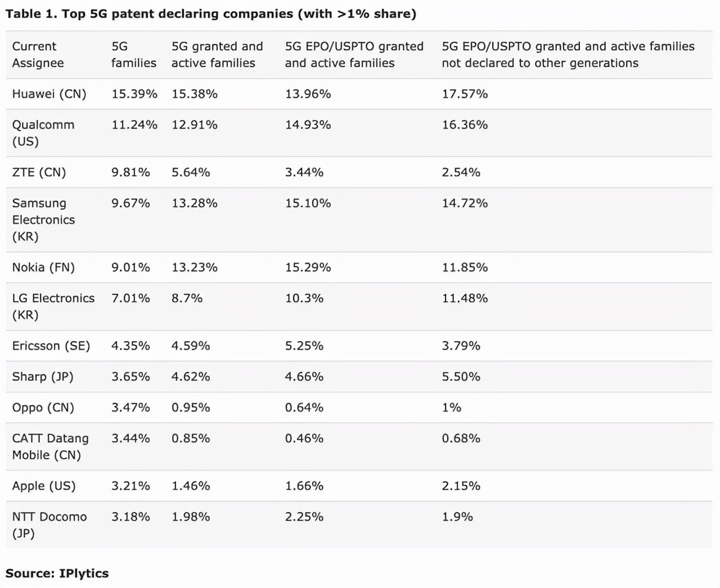The height and width of the screenshot is (588, 720).
Task: Click the "Current Assignee" column header
Action: (38, 55)
